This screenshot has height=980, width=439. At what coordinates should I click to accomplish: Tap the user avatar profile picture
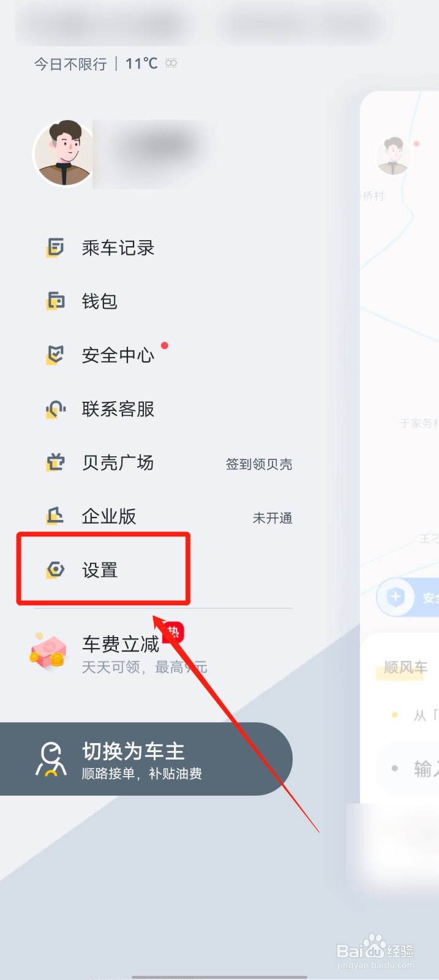[63, 154]
